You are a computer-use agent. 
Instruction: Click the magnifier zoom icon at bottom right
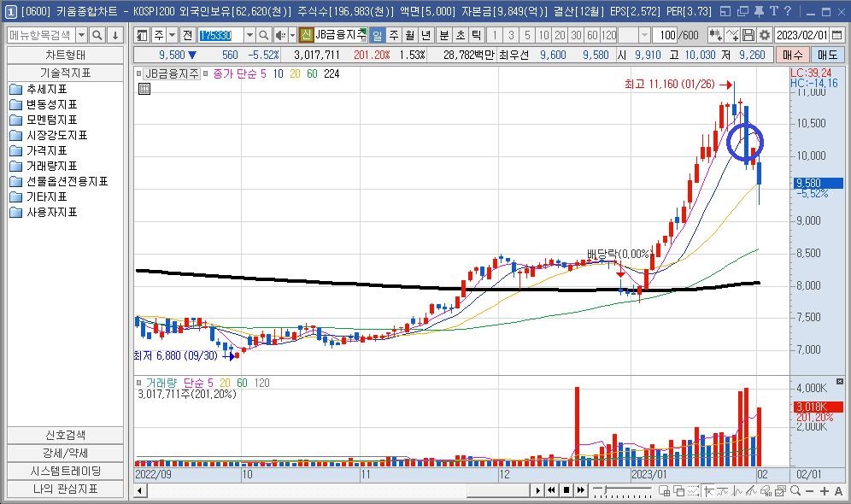(795, 490)
